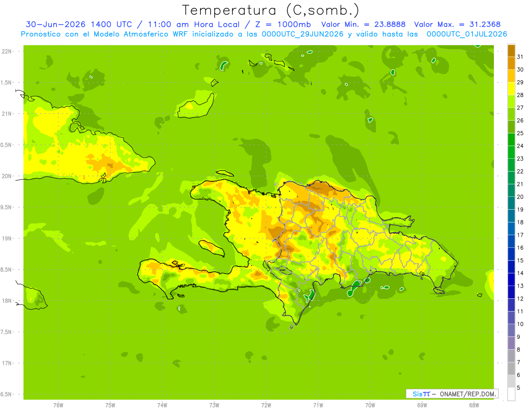This screenshot has height=411, width=532.
Task: Click the purple legend swatch between 8 and 9
Action: coord(511,343)
